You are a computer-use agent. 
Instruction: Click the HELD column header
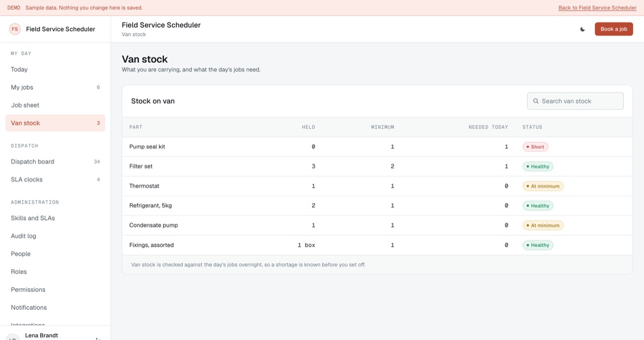(x=308, y=127)
